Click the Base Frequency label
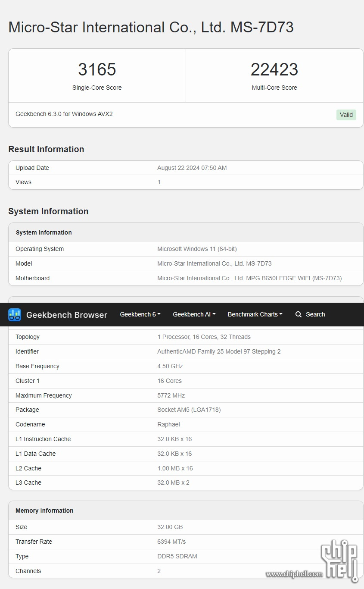Screen dimensions: 364x589 [x=37, y=366]
